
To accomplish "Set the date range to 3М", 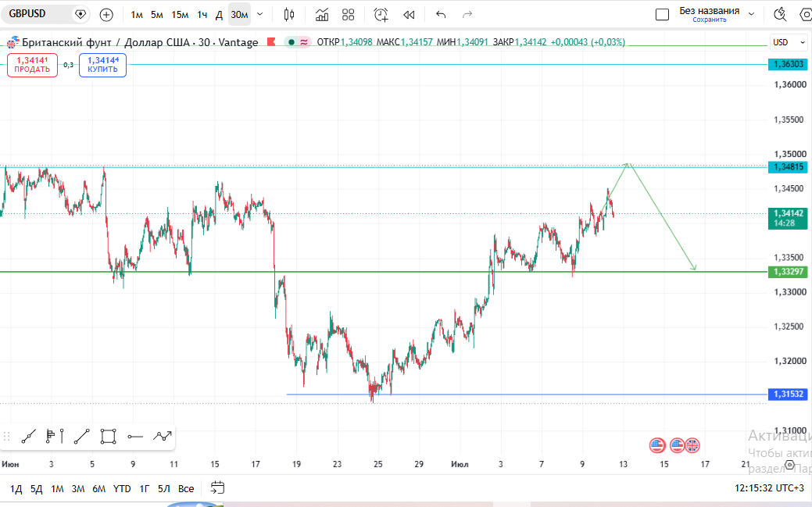I will (77, 488).
